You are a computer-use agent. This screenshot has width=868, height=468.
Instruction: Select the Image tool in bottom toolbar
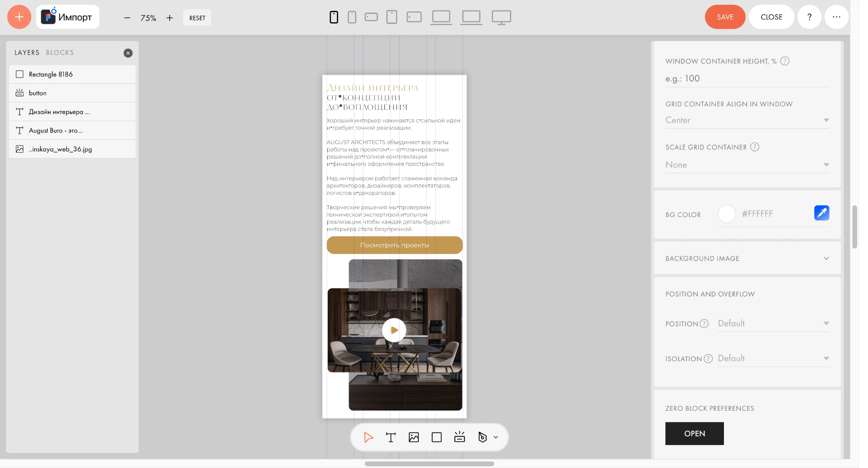click(x=414, y=437)
